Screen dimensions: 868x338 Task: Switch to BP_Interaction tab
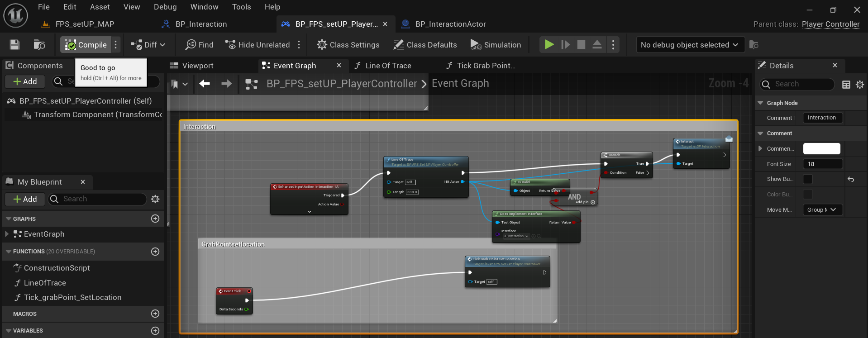coord(195,24)
